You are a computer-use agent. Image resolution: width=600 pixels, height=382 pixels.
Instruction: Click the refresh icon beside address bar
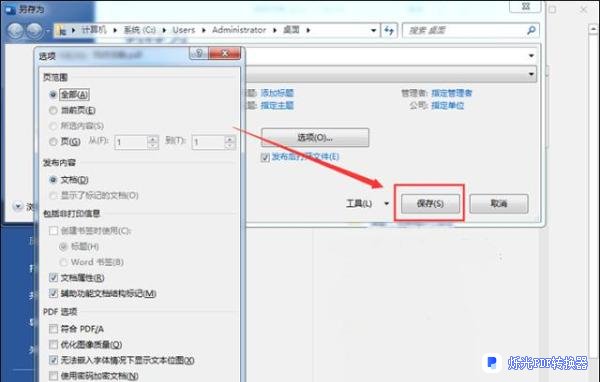pyautogui.click(x=390, y=30)
